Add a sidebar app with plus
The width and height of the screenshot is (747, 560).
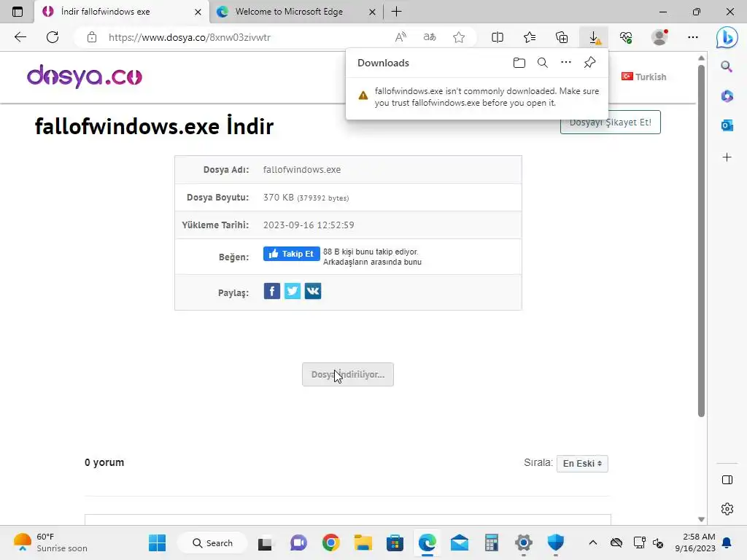click(x=727, y=157)
